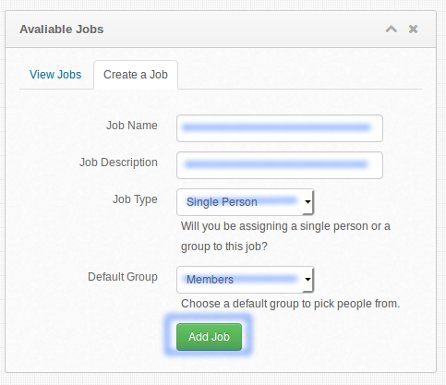Click the Default Group label
The width and height of the screenshot is (446, 385).
(123, 277)
